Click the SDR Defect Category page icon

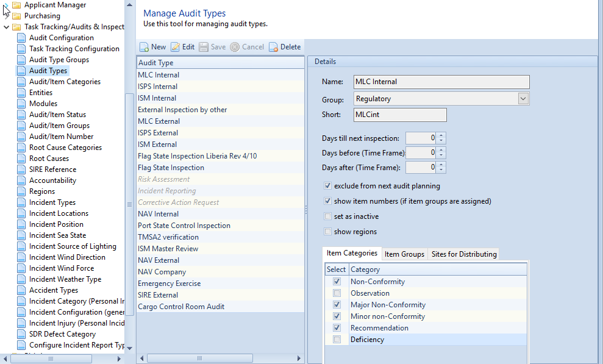[x=21, y=334]
